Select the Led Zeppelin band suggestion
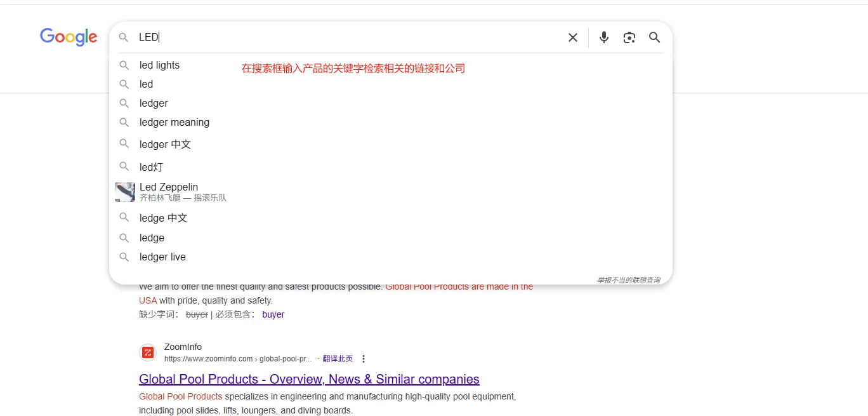The width and height of the screenshot is (868, 416). point(391,192)
